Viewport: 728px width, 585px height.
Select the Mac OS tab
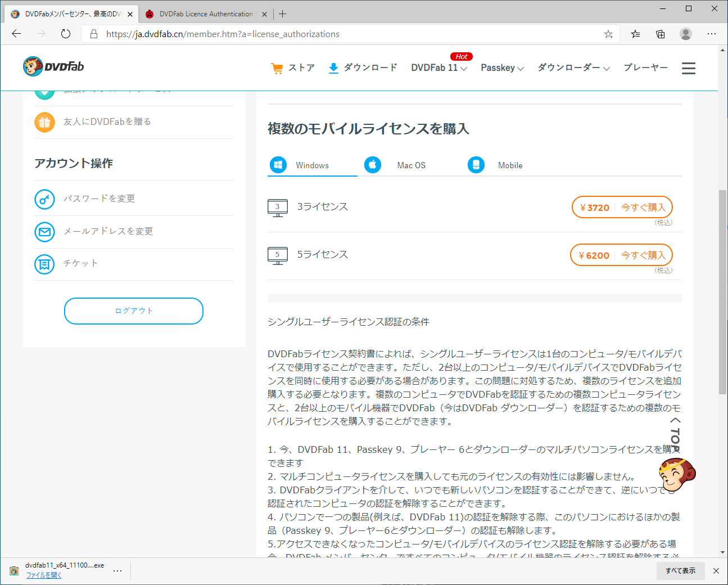coord(412,165)
